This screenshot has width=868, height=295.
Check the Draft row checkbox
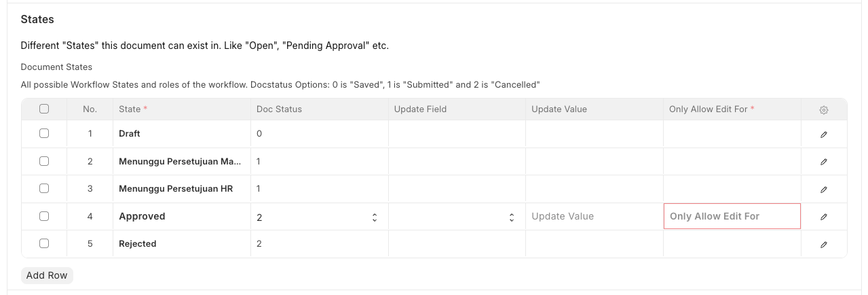coord(44,134)
